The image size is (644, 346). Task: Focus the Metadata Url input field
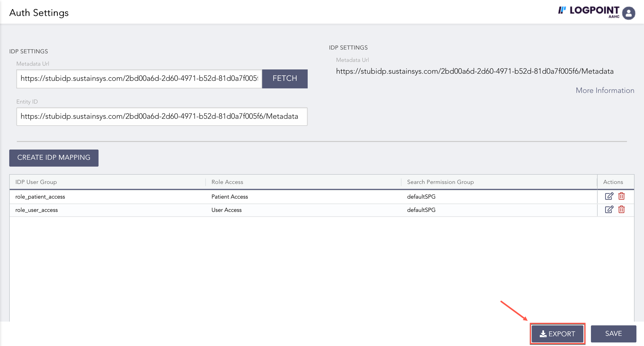point(139,79)
